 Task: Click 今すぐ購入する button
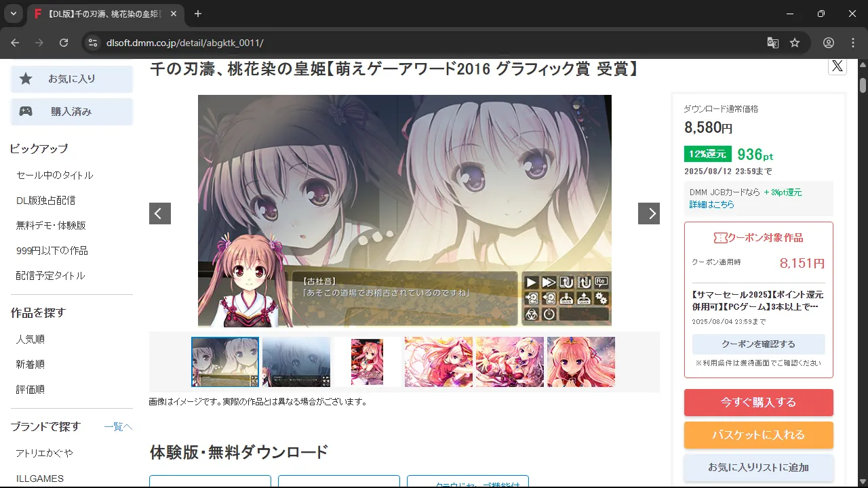pos(759,403)
